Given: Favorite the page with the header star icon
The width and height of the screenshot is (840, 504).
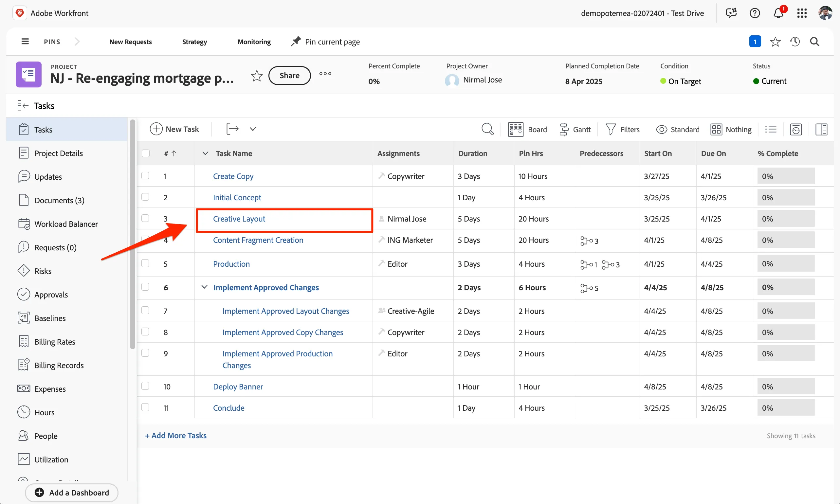Looking at the screenshot, I should pos(775,42).
